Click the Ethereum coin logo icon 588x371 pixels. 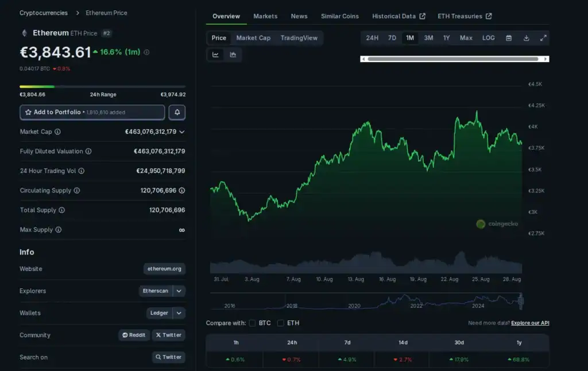pos(24,33)
